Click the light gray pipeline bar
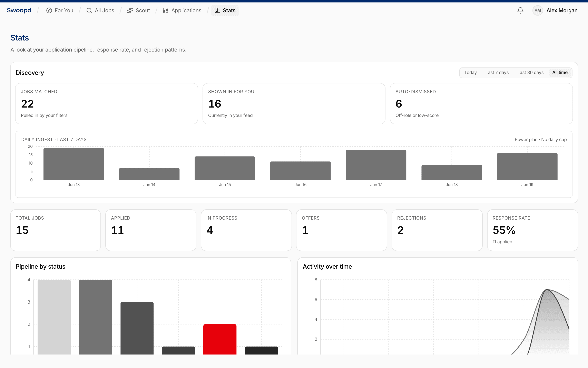This screenshot has height=368, width=588. (54, 317)
